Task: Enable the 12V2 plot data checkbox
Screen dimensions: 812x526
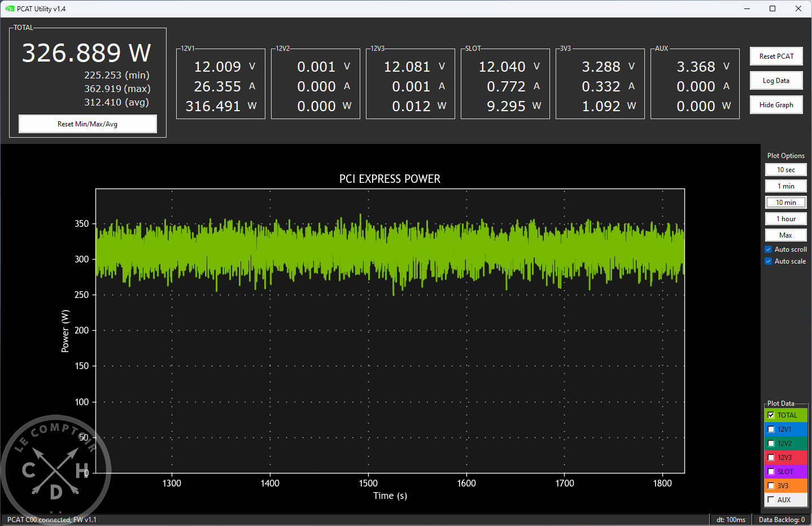Action: point(771,444)
